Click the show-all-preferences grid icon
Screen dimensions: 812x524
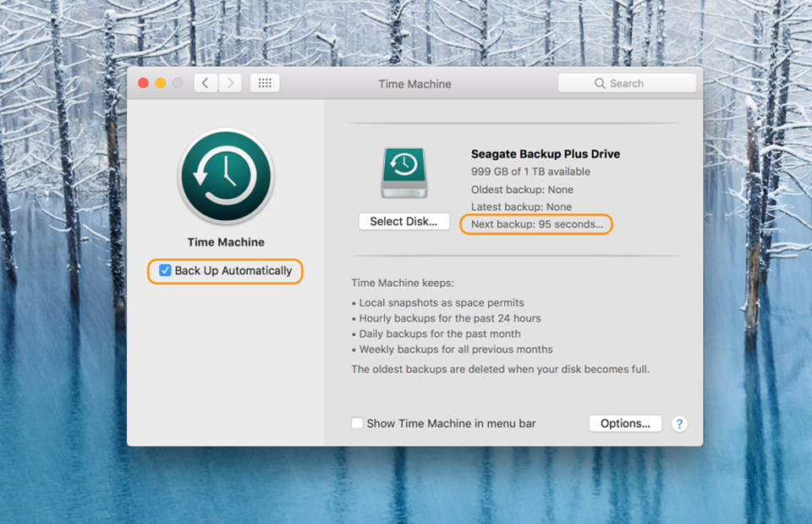(x=264, y=82)
